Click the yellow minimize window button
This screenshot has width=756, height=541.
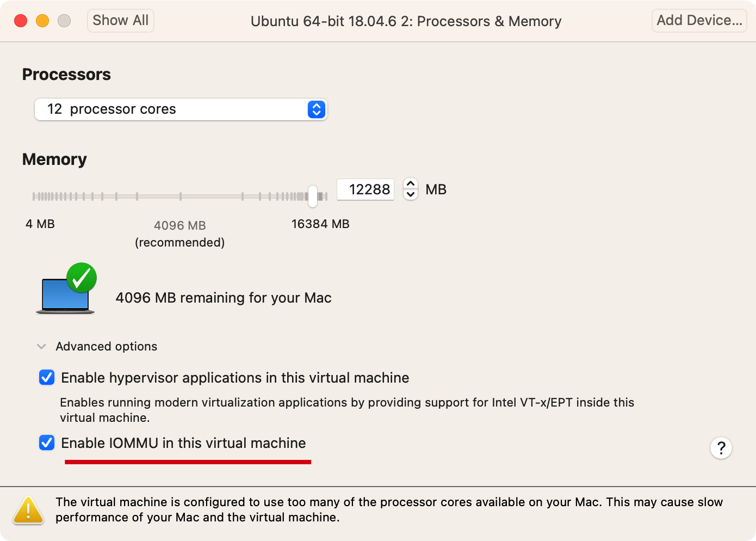[42, 21]
